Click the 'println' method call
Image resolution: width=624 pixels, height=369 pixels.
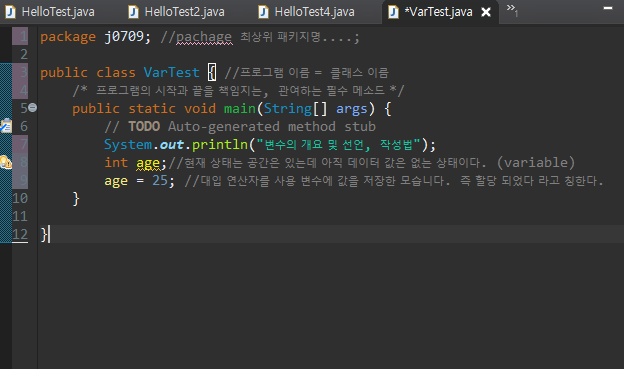(x=220, y=144)
